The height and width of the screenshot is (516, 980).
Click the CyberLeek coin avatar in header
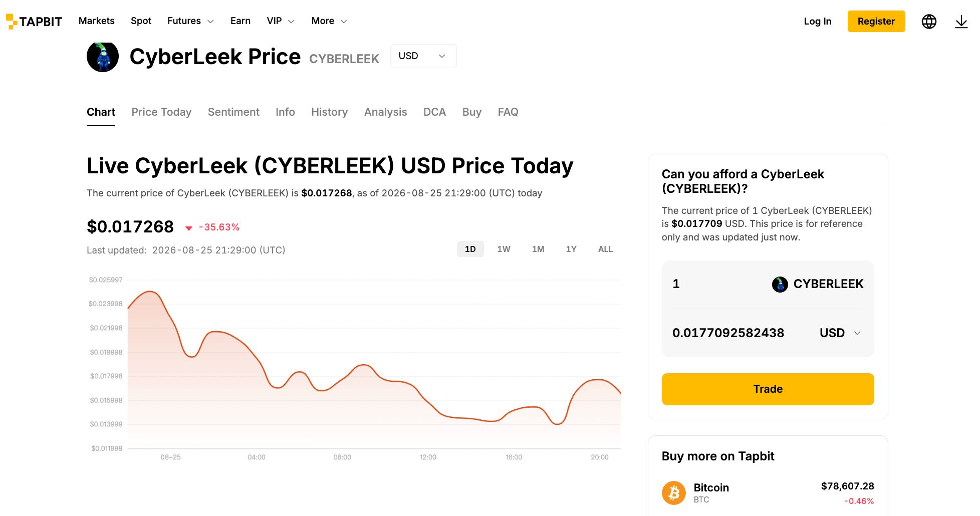tap(103, 57)
